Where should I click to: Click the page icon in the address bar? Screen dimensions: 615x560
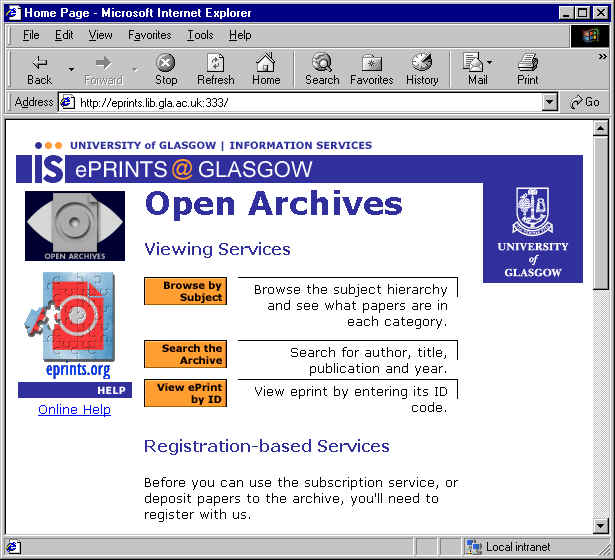(67, 102)
